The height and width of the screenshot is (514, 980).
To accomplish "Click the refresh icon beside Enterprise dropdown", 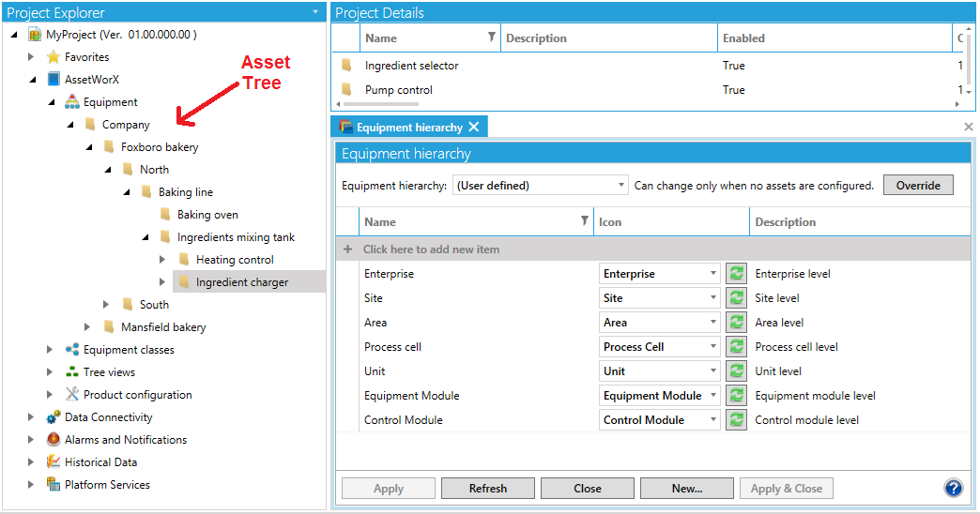I will 737,274.
